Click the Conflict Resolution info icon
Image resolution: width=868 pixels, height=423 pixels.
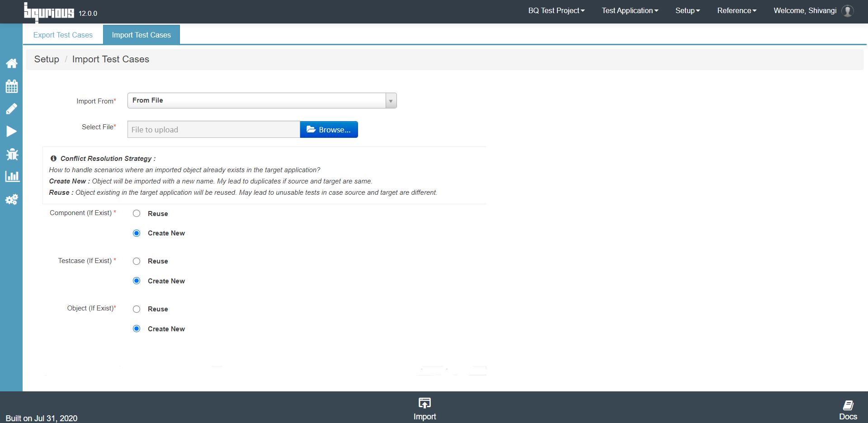[53, 159]
